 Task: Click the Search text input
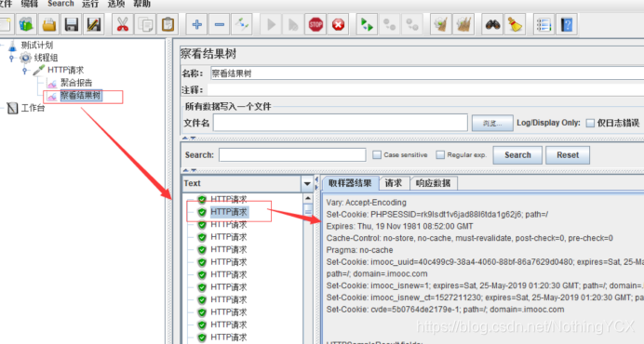pos(292,154)
